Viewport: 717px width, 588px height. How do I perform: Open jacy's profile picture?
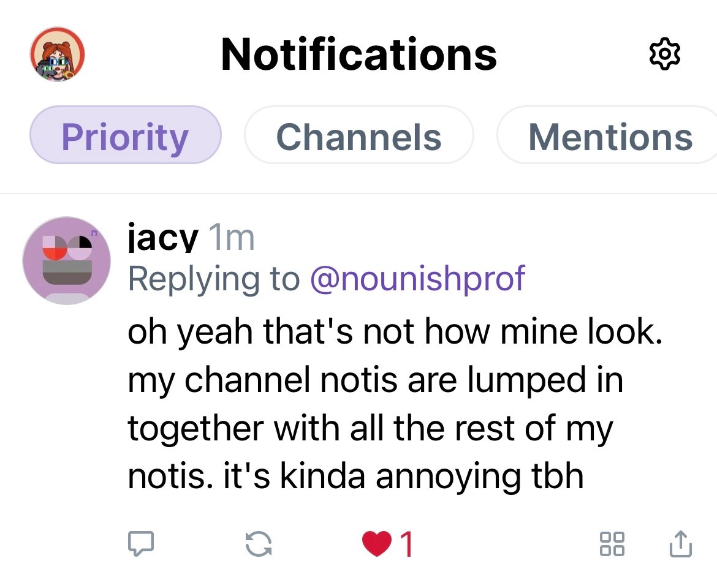click(66, 261)
